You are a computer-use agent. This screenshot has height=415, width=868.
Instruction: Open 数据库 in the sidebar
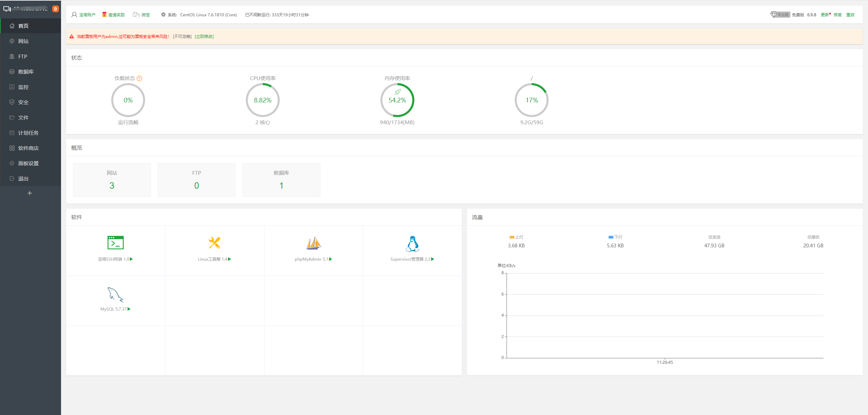coord(31,72)
